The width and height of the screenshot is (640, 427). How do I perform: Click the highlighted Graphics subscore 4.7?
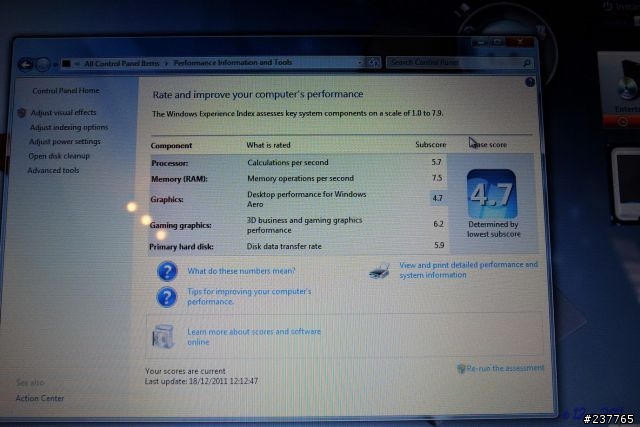[438, 198]
